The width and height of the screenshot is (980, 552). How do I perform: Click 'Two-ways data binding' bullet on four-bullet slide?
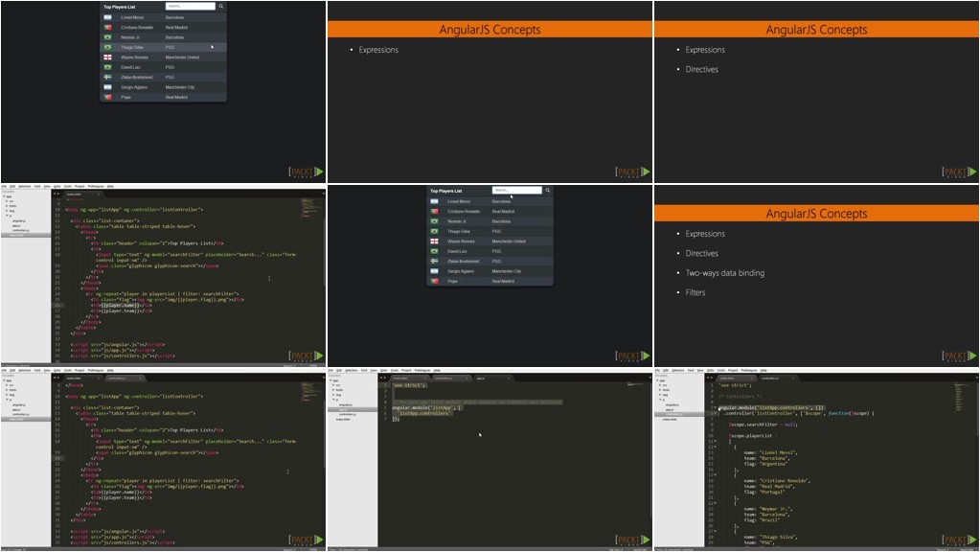click(x=724, y=273)
